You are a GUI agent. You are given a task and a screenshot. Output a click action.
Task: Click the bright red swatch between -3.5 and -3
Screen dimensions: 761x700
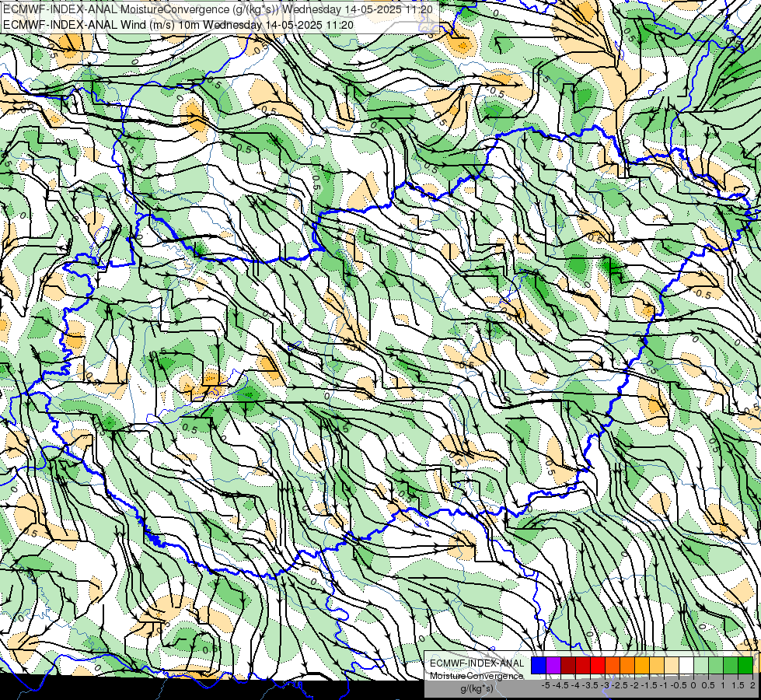[598, 666]
